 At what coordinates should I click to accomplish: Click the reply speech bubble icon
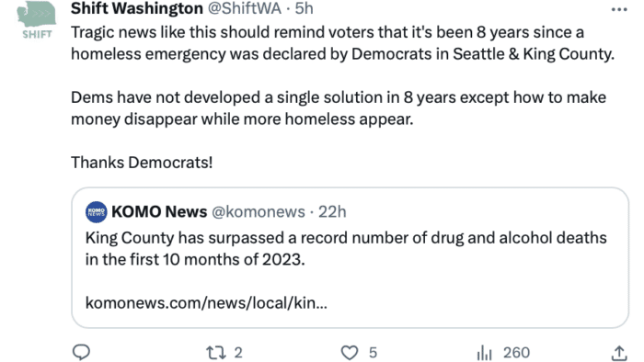click(81, 352)
